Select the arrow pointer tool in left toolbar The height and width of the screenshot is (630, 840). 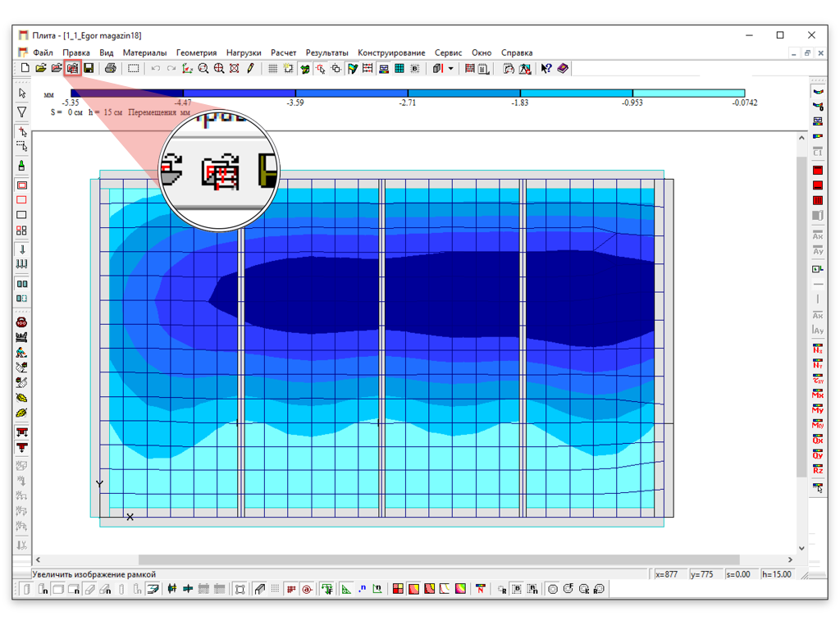(x=22, y=93)
